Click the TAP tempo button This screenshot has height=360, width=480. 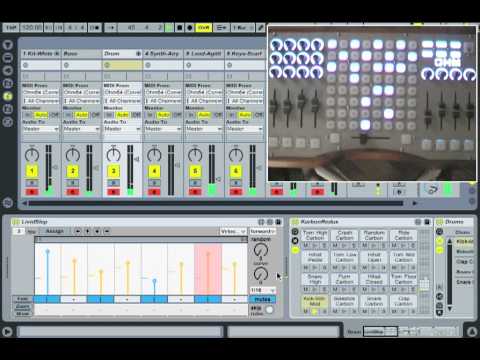pos(11,27)
